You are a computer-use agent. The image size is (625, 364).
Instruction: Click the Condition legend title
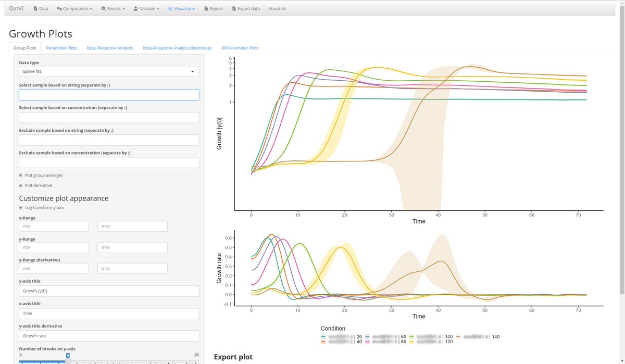333,329
